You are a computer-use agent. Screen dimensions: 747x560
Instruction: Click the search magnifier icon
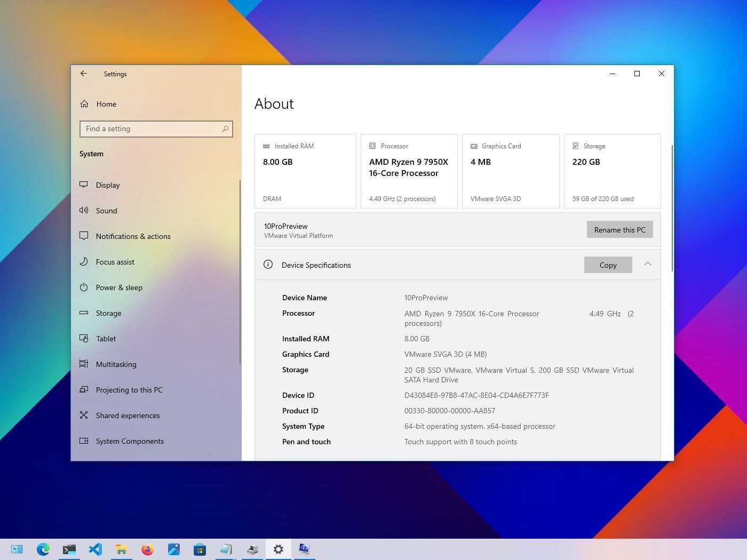coord(225,129)
